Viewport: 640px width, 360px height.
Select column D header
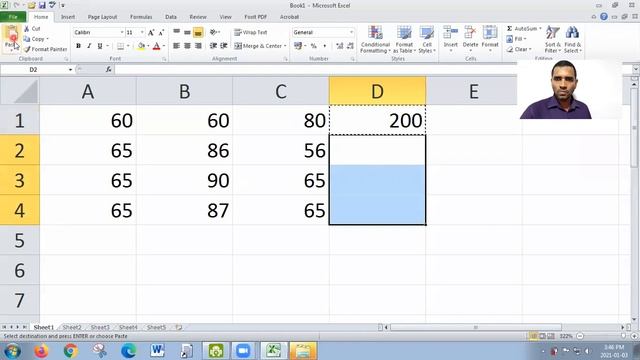[x=377, y=91]
